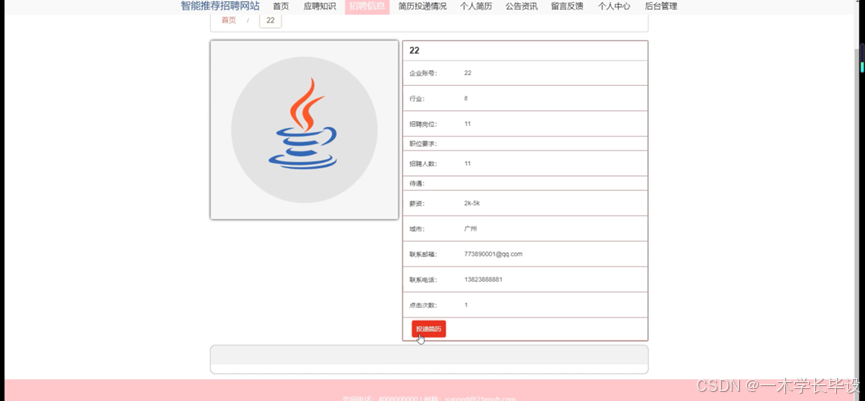Click the city value 广州
The width and height of the screenshot is (865, 401).
point(471,229)
